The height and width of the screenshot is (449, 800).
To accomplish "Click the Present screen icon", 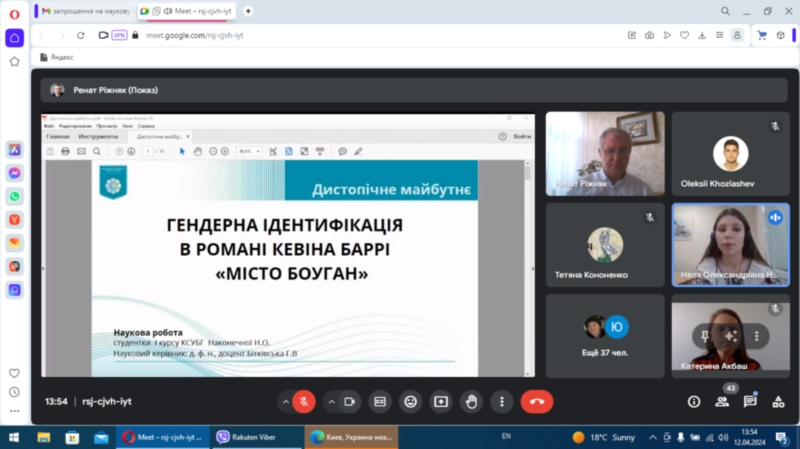I will point(440,401).
